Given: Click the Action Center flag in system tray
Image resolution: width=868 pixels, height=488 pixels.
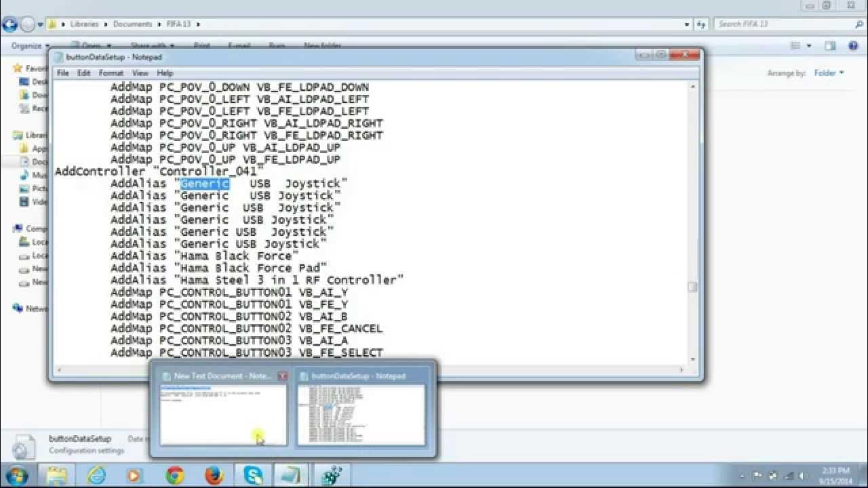Looking at the screenshot, I should point(757,476).
